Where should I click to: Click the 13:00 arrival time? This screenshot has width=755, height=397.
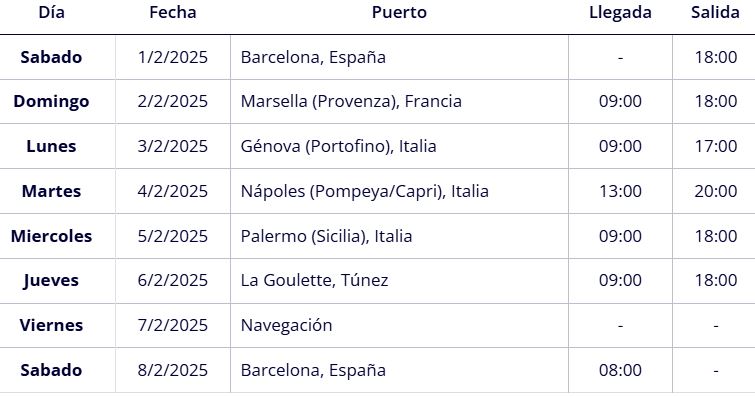pos(620,191)
